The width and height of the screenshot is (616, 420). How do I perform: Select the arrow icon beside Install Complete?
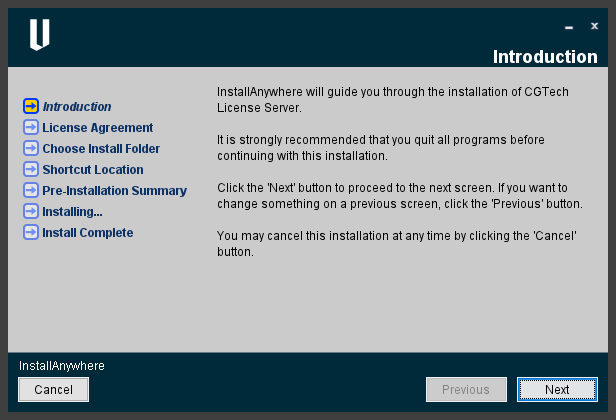pyautogui.click(x=31, y=232)
